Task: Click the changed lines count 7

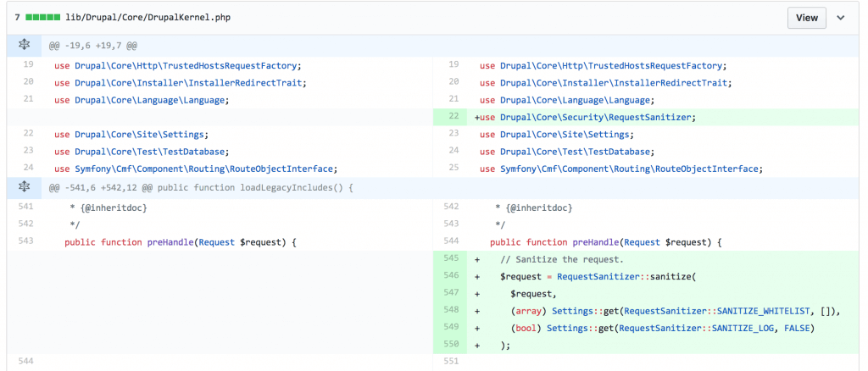Action: coord(17,17)
